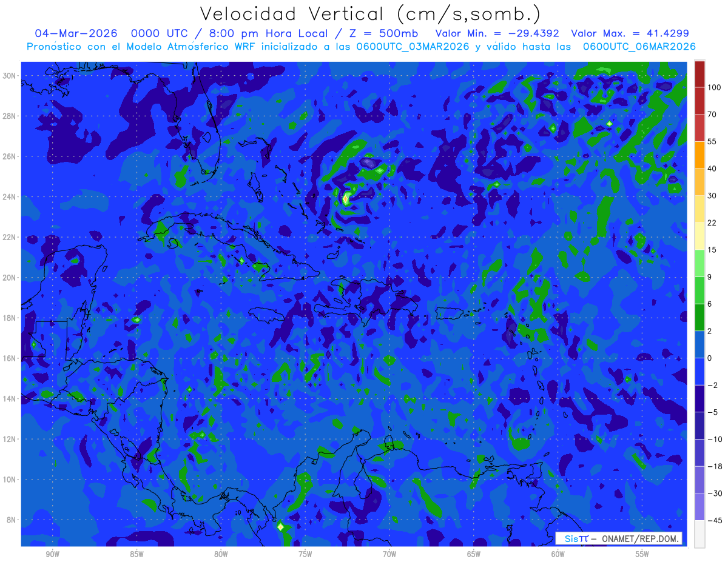Click the legend swatch between -18 and -10
This screenshot has width=728, height=562.
(699, 452)
